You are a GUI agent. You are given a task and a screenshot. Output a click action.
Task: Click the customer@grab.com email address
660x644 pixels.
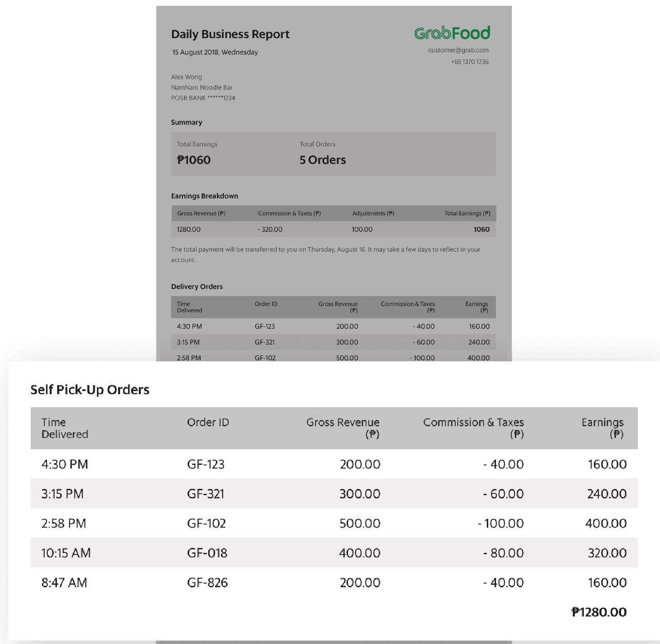458,50
